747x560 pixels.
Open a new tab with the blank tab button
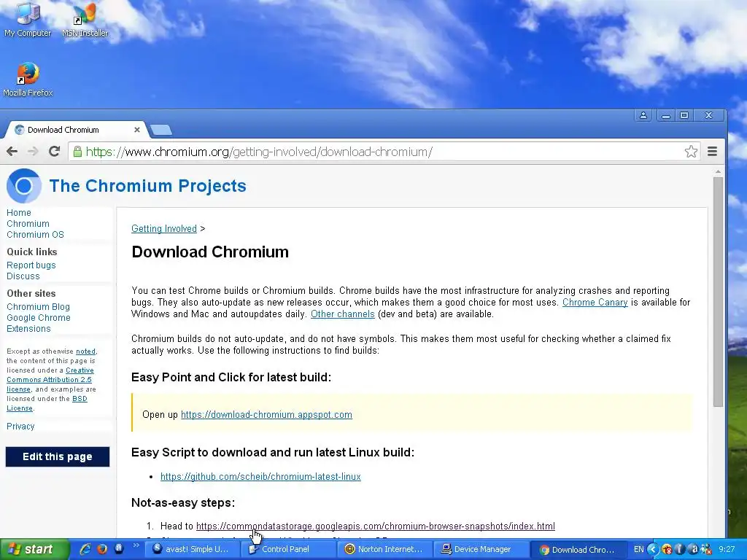point(161,130)
